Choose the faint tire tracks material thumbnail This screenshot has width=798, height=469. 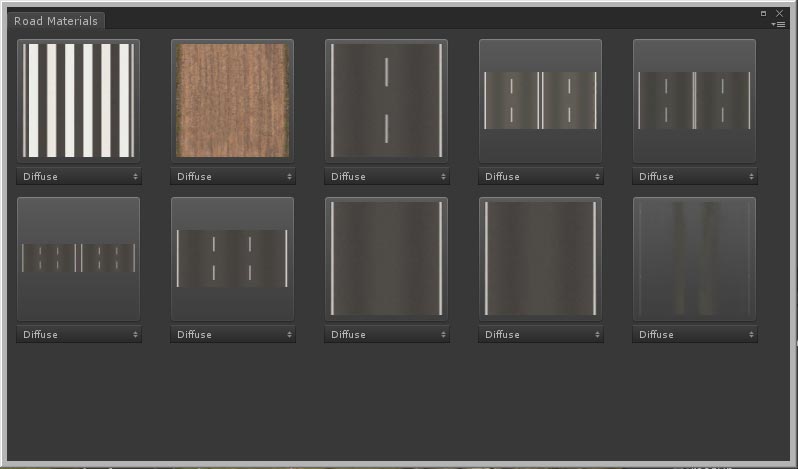tap(694, 259)
